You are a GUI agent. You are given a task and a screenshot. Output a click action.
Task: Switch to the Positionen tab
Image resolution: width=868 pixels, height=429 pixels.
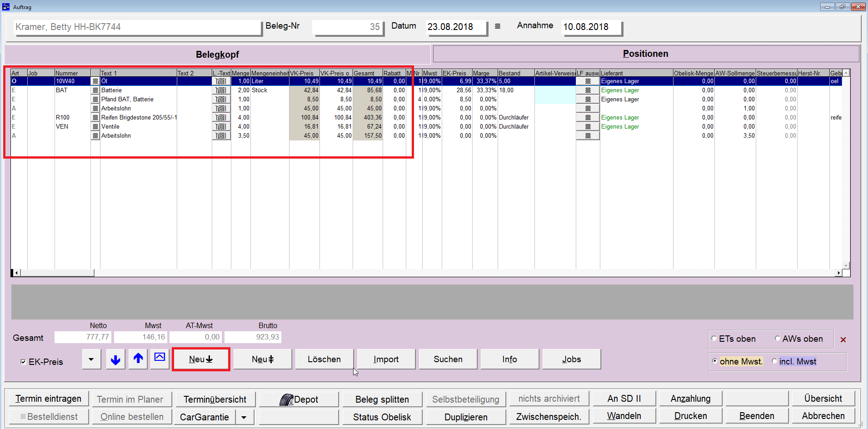[646, 54]
